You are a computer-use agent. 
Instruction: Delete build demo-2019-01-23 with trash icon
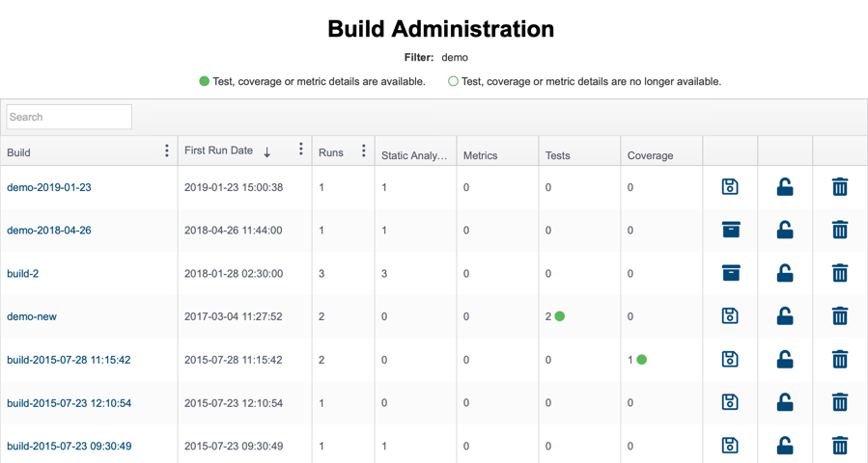click(840, 186)
